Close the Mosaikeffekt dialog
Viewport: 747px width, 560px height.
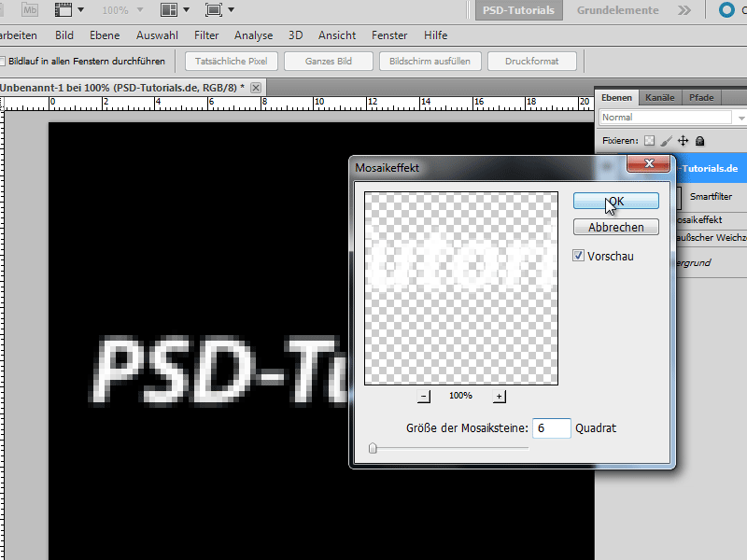649,163
